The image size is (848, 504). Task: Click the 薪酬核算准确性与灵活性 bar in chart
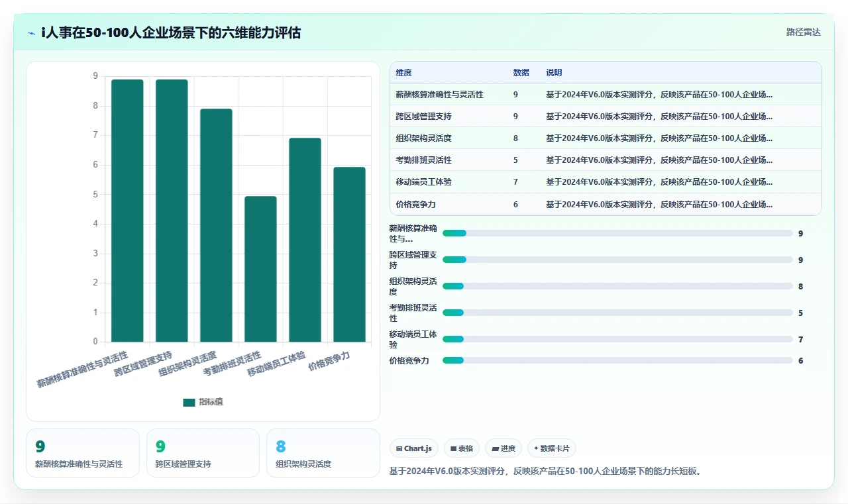point(127,211)
